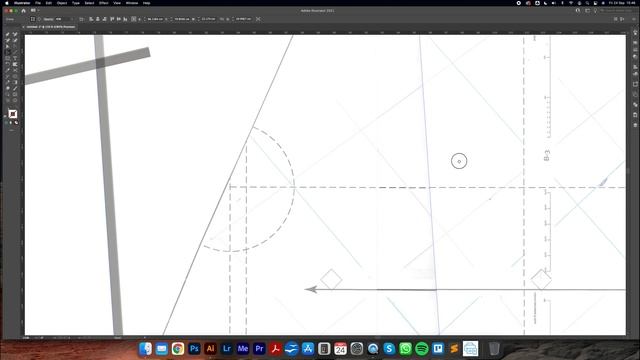Viewport: 640px width, 360px height.
Task: Open the Help menu
Action: pos(147,3)
